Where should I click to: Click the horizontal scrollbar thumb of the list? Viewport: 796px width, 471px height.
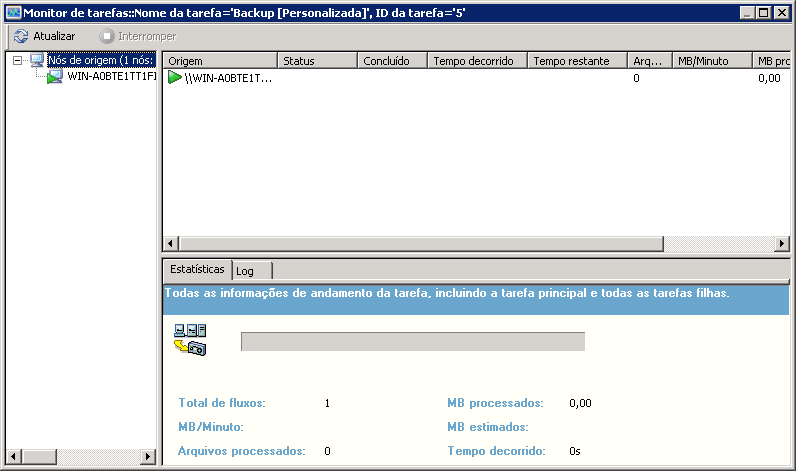click(x=421, y=244)
